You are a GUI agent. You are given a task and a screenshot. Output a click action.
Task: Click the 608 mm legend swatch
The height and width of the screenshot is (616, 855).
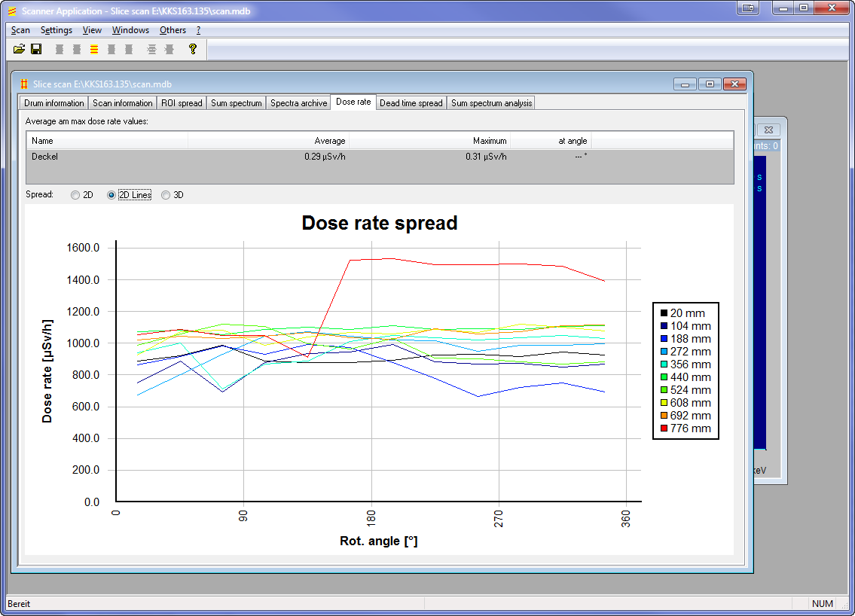coord(664,403)
